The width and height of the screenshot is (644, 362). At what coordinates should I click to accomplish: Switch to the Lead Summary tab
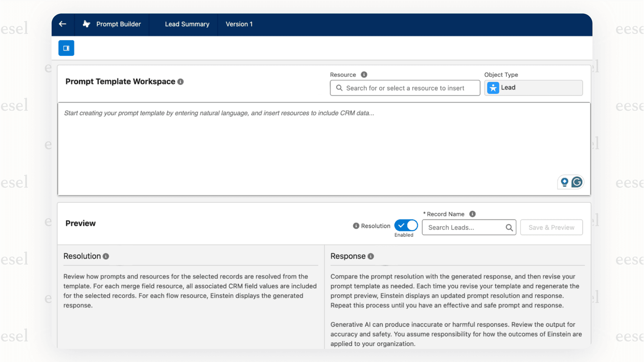(x=187, y=24)
